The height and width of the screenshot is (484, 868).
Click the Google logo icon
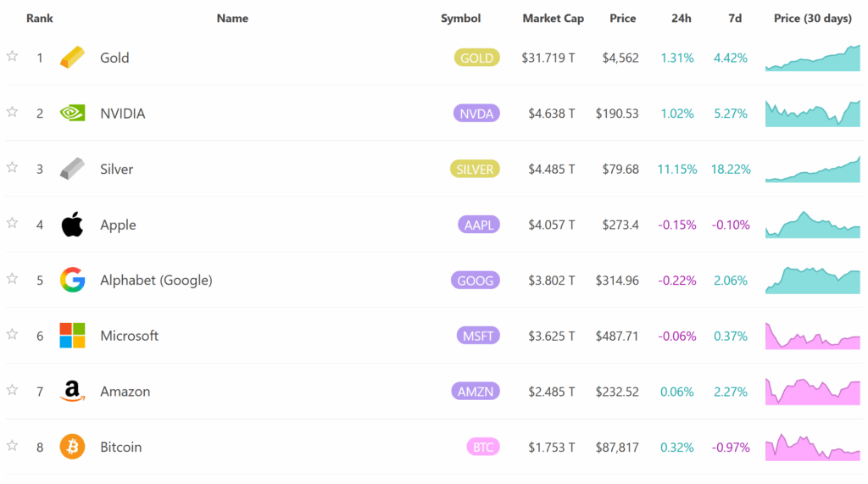coord(72,280)
